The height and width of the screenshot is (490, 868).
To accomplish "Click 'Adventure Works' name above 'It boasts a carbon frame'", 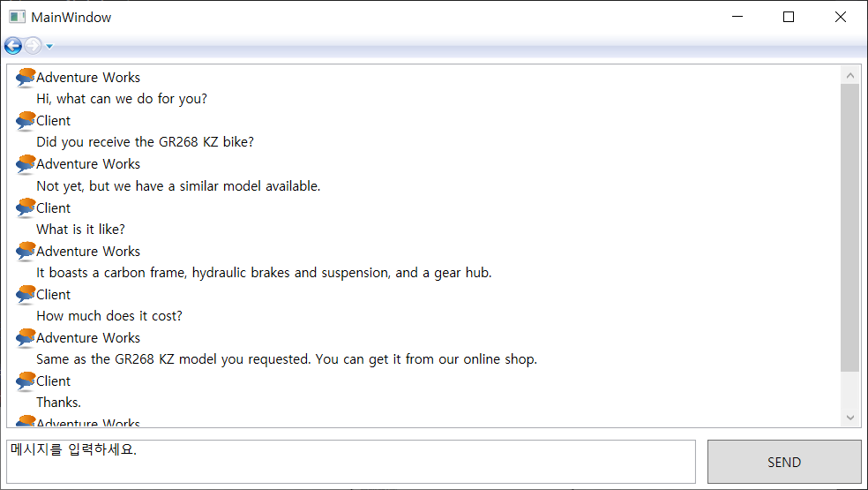I will point(88,251).
